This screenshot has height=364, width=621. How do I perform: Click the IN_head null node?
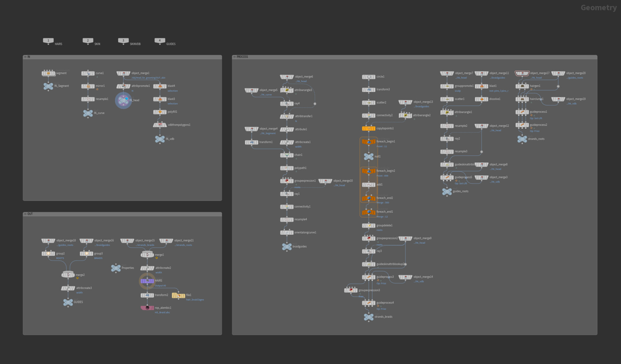point(123,100)
